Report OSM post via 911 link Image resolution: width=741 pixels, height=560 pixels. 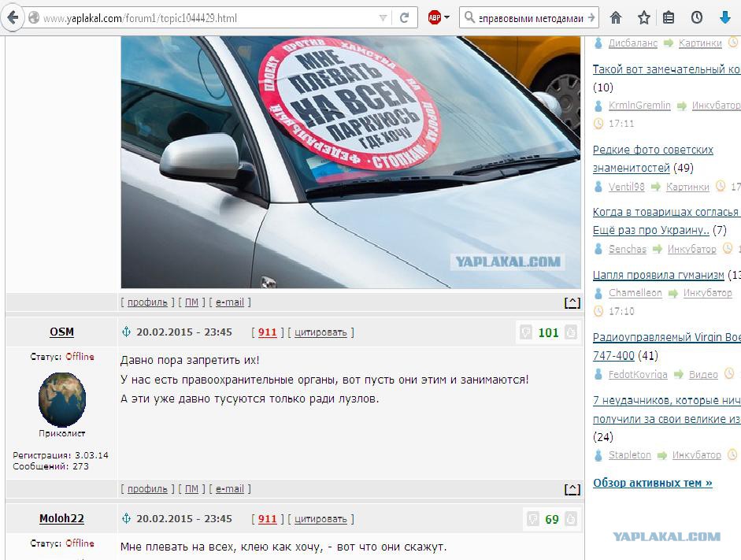click(268, 332)
